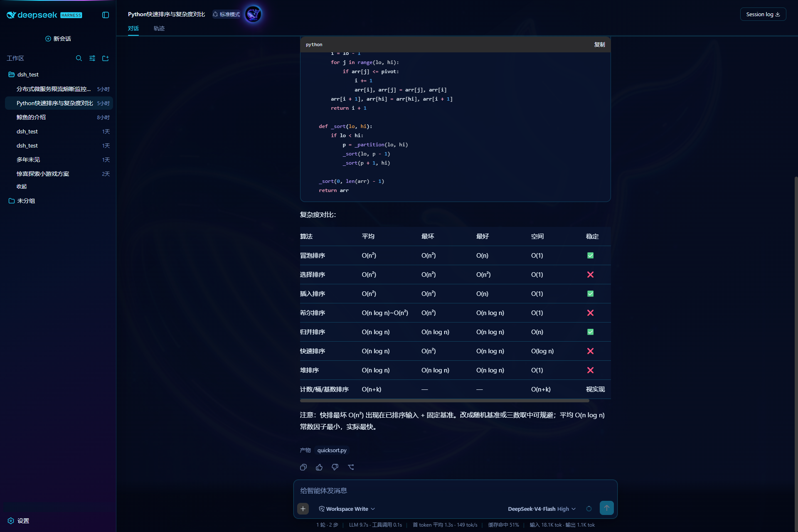Open 设置 settings gear
The width and height of the screenshot is (798, 532).
pyautogui.click(x=18, y=521)
